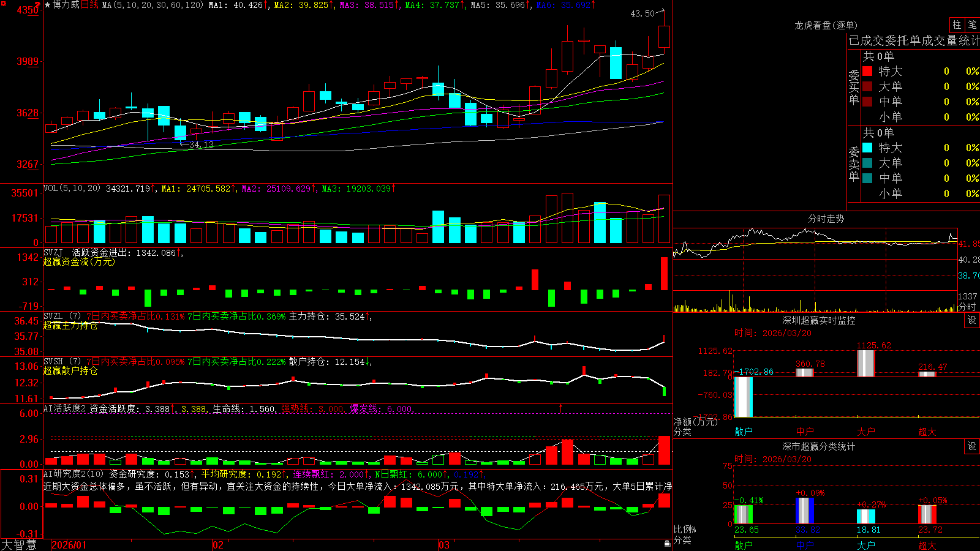Image resolution: width=980 pixels, height=551 pixels.
Task: Click 超大 label in 深市超赢分类统计 chart
Action: point(927,545)
